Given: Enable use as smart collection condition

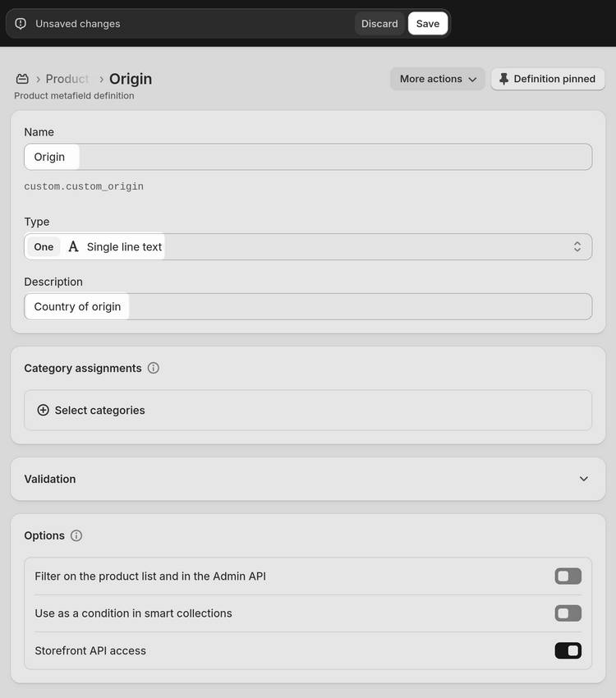Looking at the screenshot, I should pyautogui.click(x=568, y=613).
